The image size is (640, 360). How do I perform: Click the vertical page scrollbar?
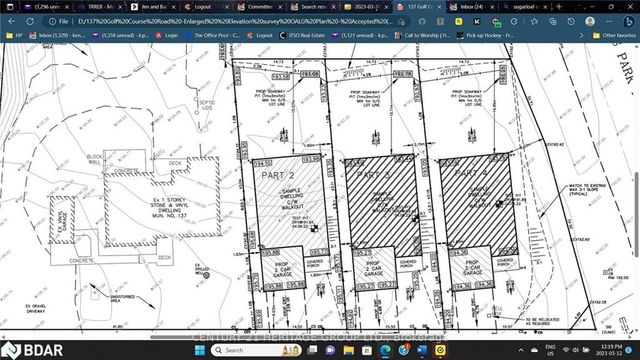point(636,214)
